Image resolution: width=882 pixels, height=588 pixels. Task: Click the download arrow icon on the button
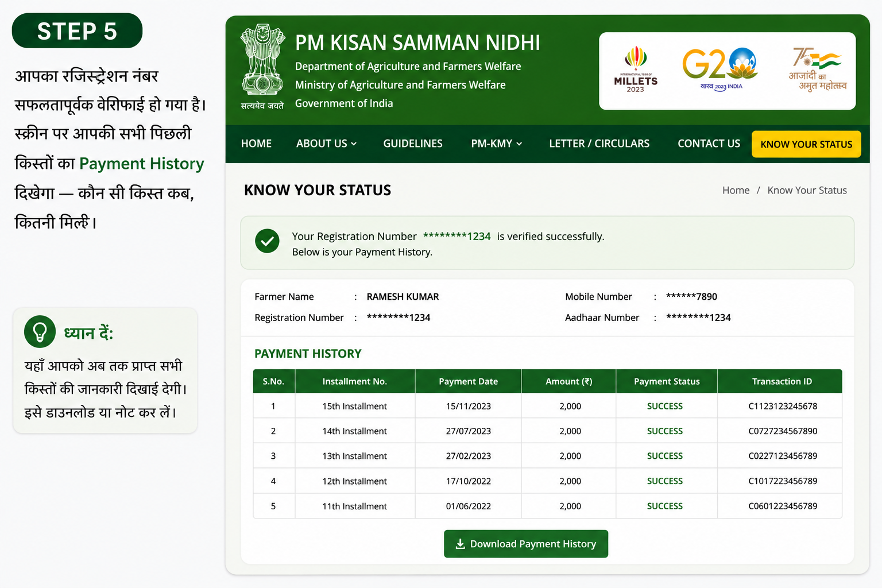point(460,544)
